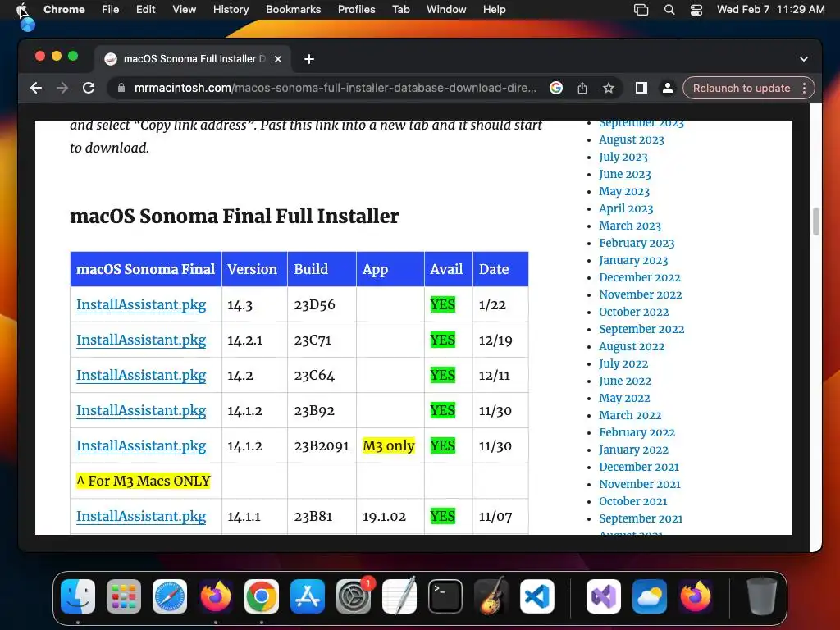Open Visual Studio Code from Dock

click(x=537, y=596)
